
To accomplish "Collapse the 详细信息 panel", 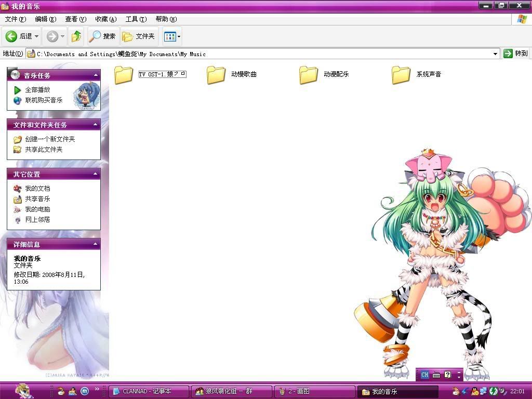I will tap(96, 244).
